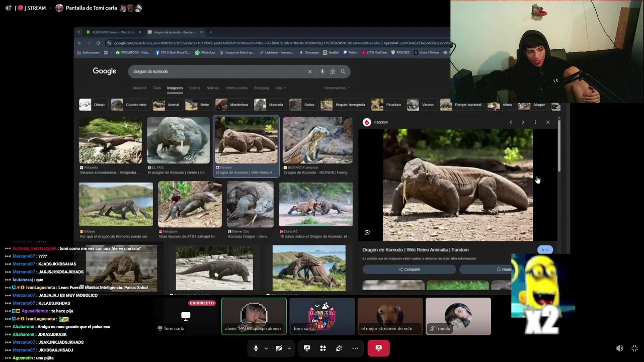Viewport: 644px width, 362px height.
Task: Adjust stream volume speaker icon bottom right
Action: 620,348
